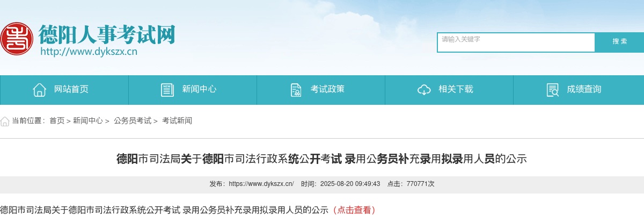This screenshot has width=644, height=215.
Task: Click the red 点击查看 link
Action: 354,210
